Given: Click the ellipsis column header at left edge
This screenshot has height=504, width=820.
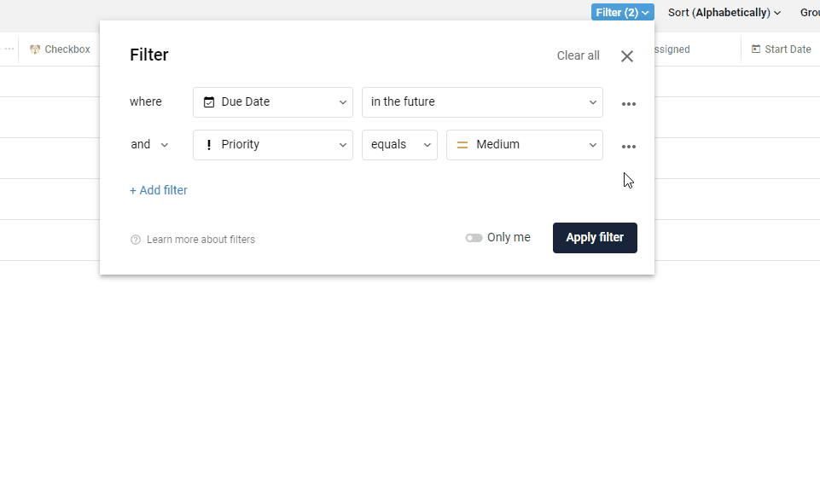Looking at the screenshot, I should tap(9, 49).
